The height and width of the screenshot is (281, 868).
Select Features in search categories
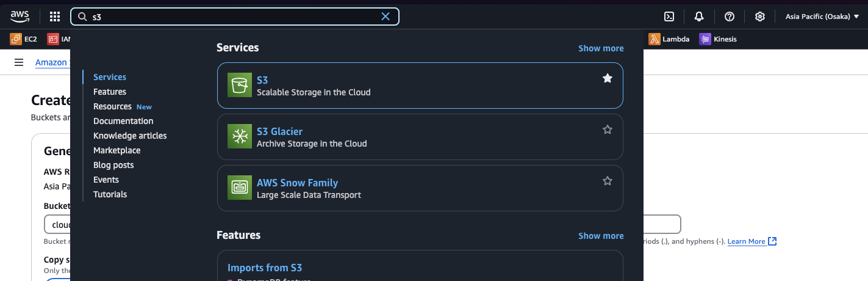pyautogui.click(x=110, y=92)
